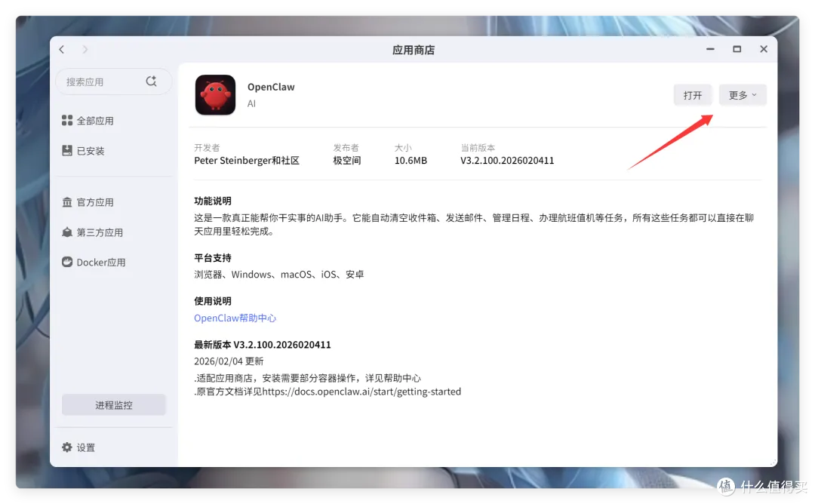Select the Docker应用 category

click(101, 263)
